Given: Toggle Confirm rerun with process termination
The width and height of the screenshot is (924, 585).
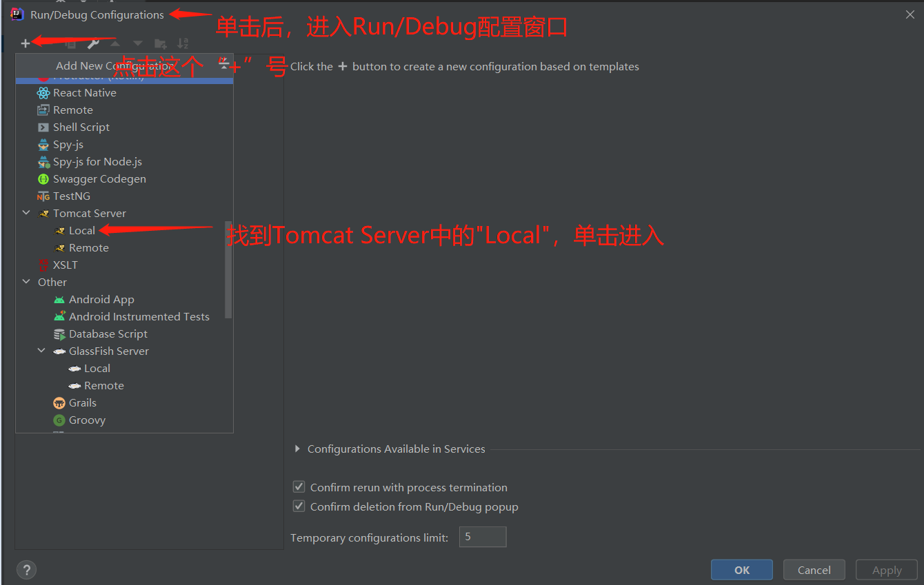Looking at the screenshot, I should coord(299,487).
